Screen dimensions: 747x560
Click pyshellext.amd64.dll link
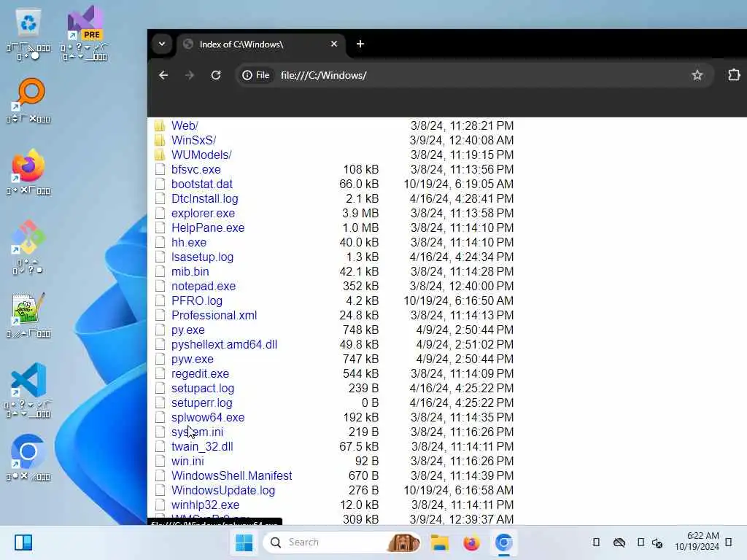click(224, 344)
